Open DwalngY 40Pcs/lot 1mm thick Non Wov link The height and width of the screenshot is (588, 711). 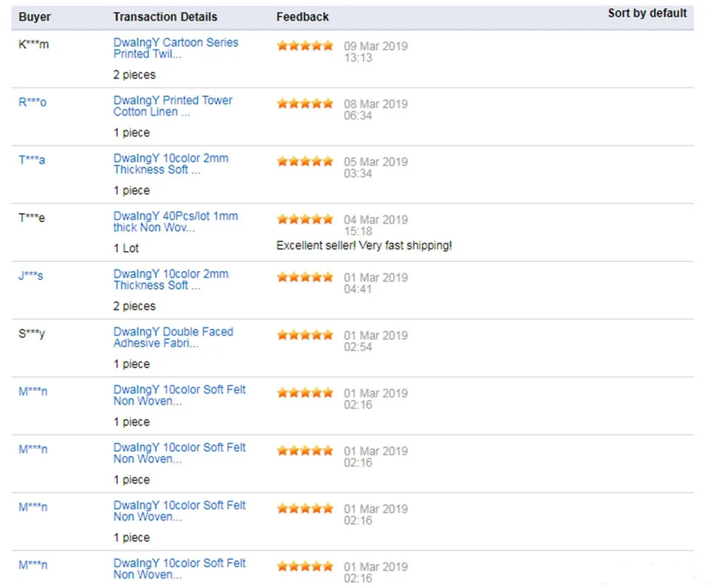pos(176,221)
